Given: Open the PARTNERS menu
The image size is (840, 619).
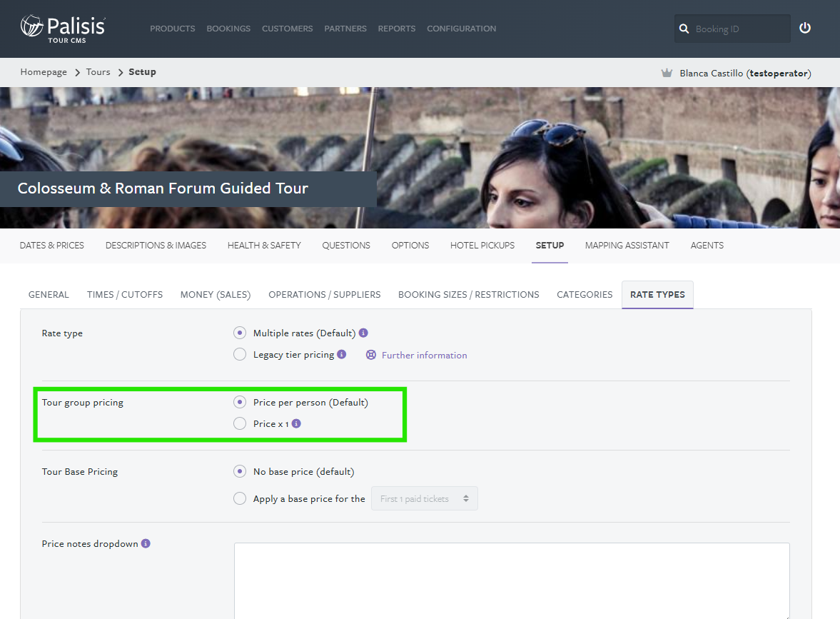Looking at the screenshot, I should tap(345, 29).
